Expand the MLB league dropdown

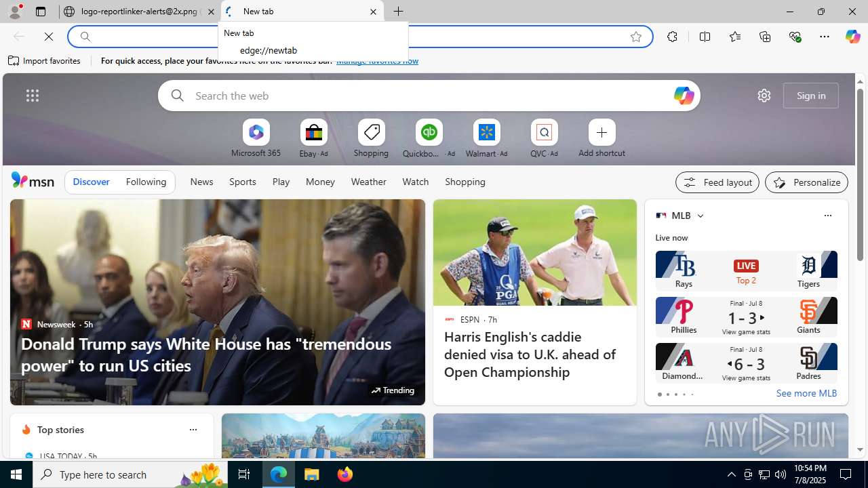[700, 216]
